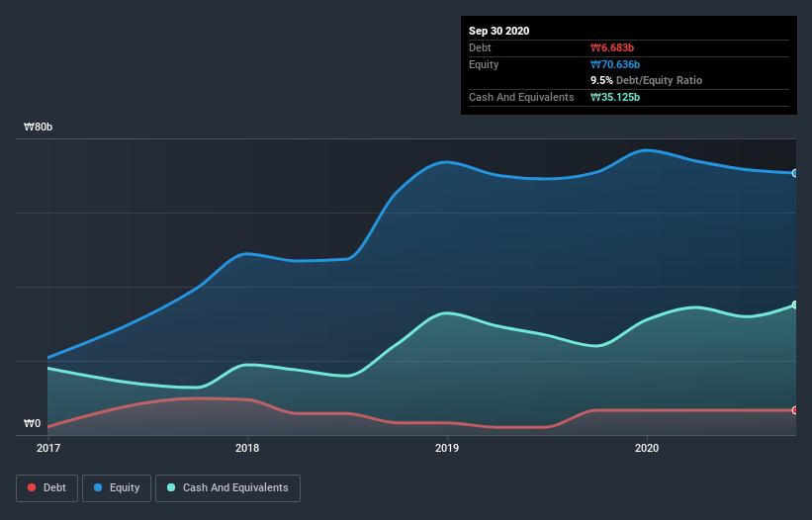The image size is (812, 520).
Task: Click the ₩0 y-axis label
Action: tap(32, 424)
